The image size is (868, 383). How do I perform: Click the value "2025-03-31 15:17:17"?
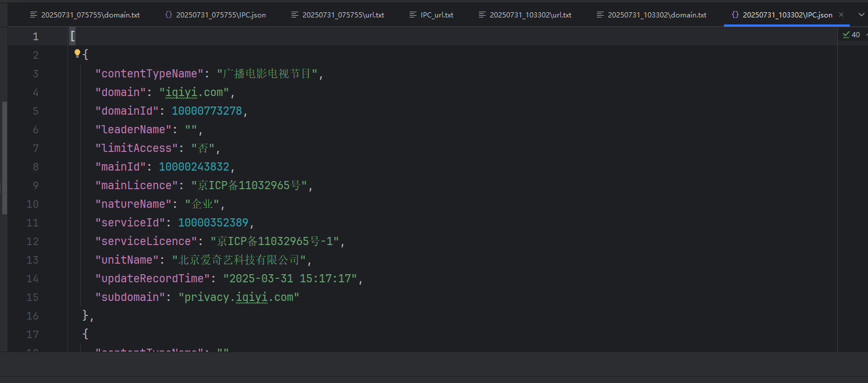[290, 278]
